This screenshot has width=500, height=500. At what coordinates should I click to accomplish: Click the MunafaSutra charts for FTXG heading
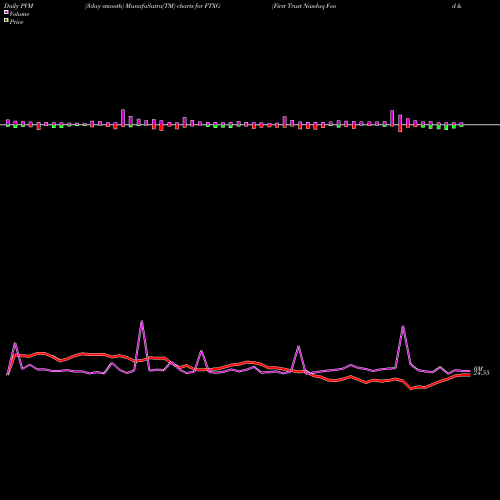(153, 6)
